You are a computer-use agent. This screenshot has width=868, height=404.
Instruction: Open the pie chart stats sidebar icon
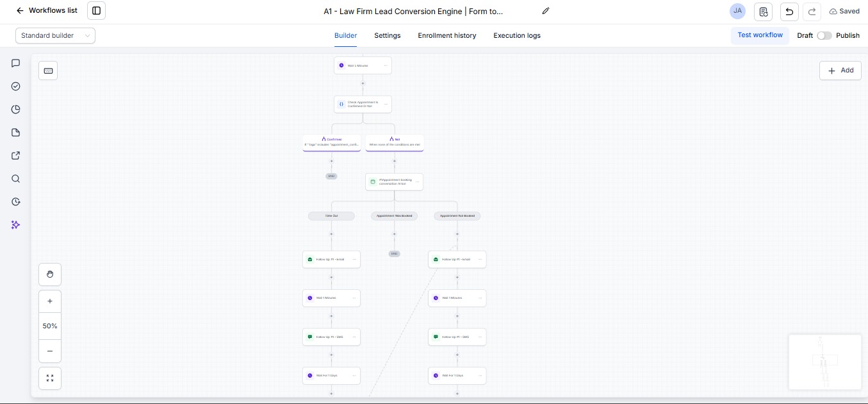pyautogui.click(x=16, y=110)
